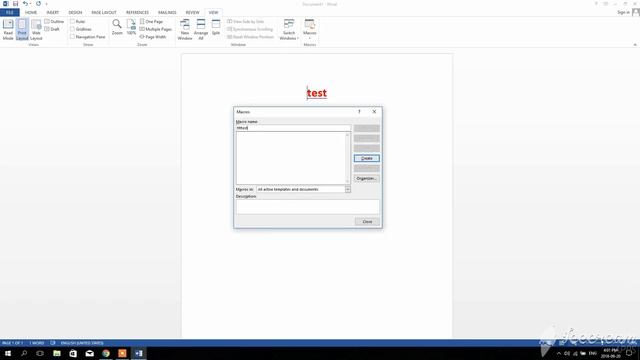Collapse the ribbon arrow
The width and height of the screenshot is (640, 360).
click(x=635, y=44)
